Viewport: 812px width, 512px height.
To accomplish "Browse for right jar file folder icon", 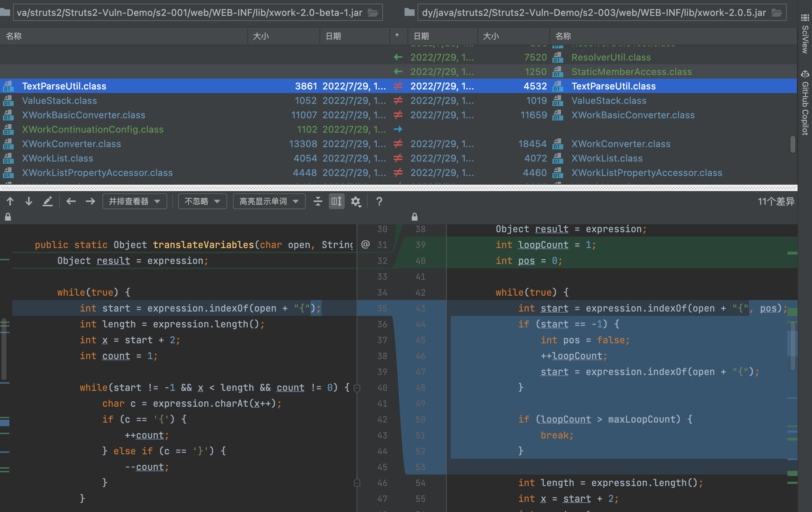I will click(777, 13).
